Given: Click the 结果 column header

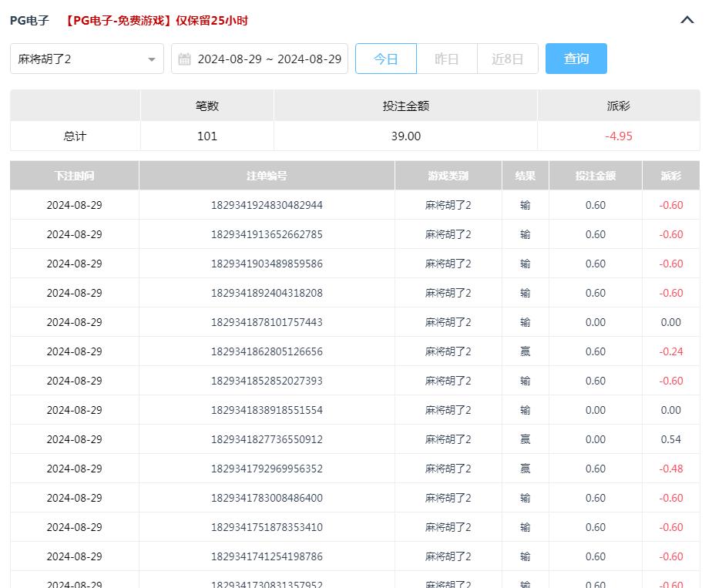Looking at the screenshot, I should (x=525, y=175).
